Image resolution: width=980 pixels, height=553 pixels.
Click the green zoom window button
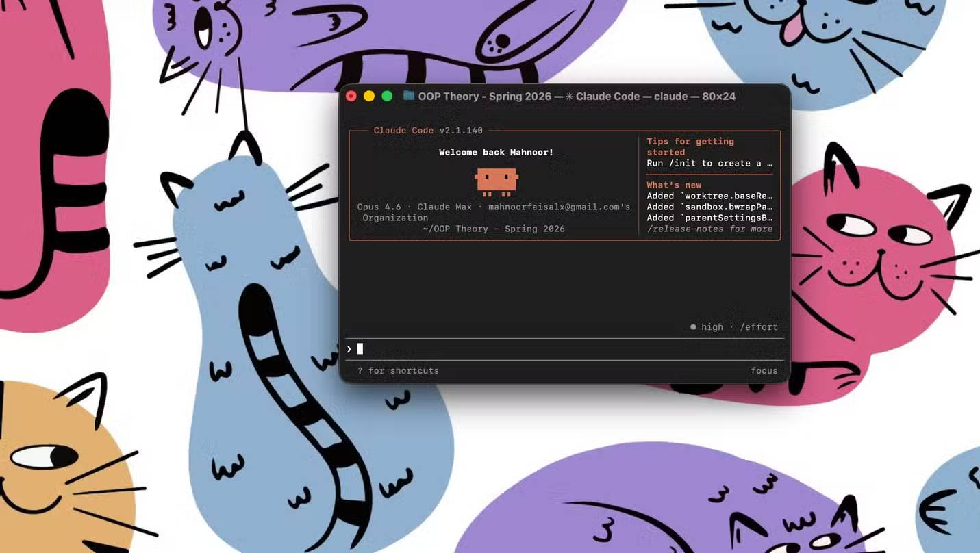387,97
